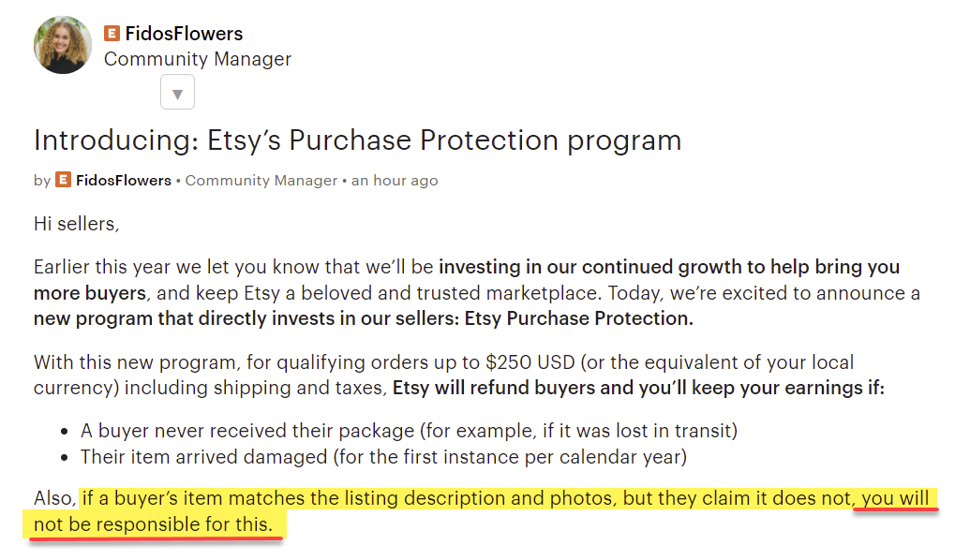This screenshot has width=970, height=560.
Task: Click red-underlined 'not be responsible for this.'
Action: 153,524
